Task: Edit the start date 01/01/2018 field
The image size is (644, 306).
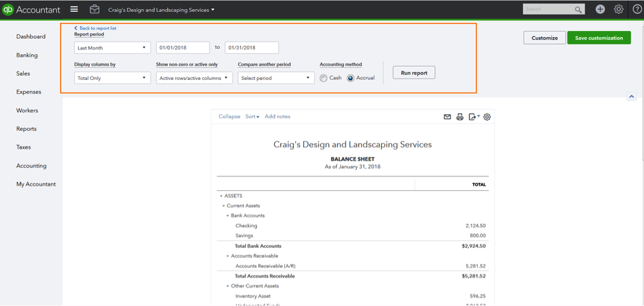Action: tap(183, 48)
